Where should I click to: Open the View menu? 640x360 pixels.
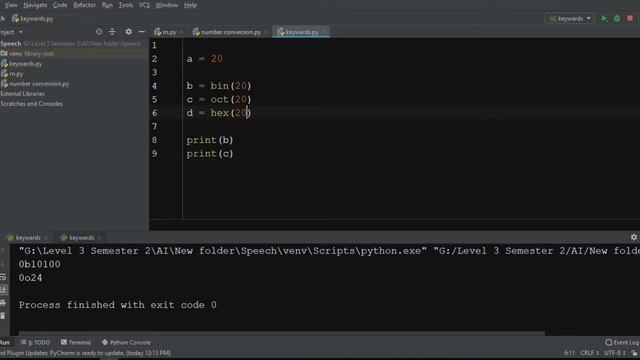[x=11, y=5]
